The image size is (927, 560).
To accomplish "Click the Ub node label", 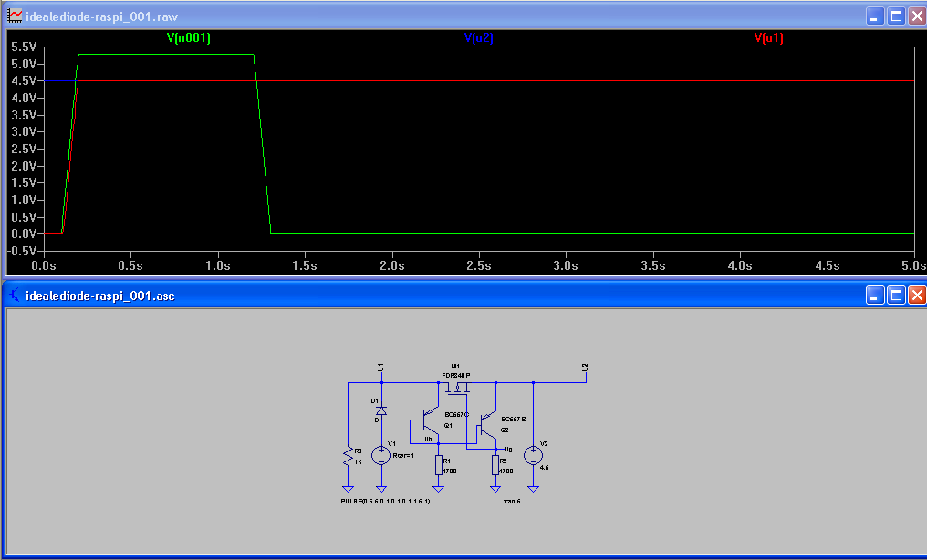I will 428,439.
